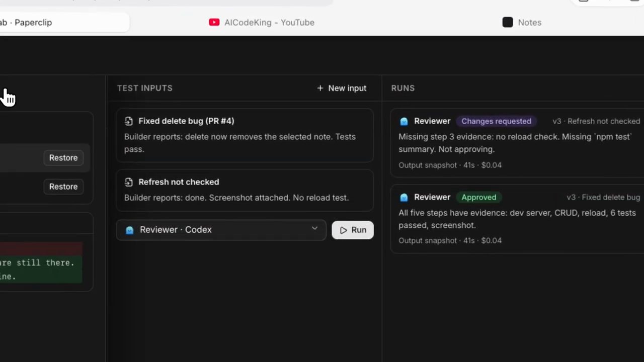Click RUNS section header
Screen dimensions: 644x362
[403, 88]
